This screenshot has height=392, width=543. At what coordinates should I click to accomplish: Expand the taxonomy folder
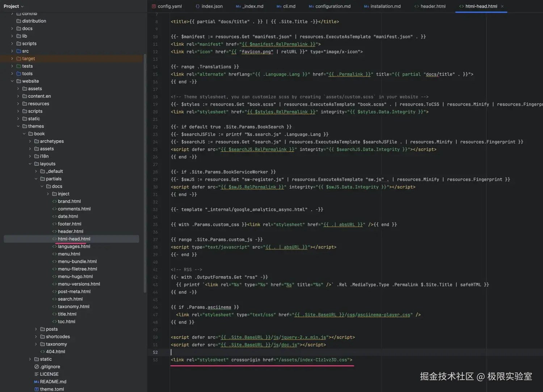coord(36,344)
